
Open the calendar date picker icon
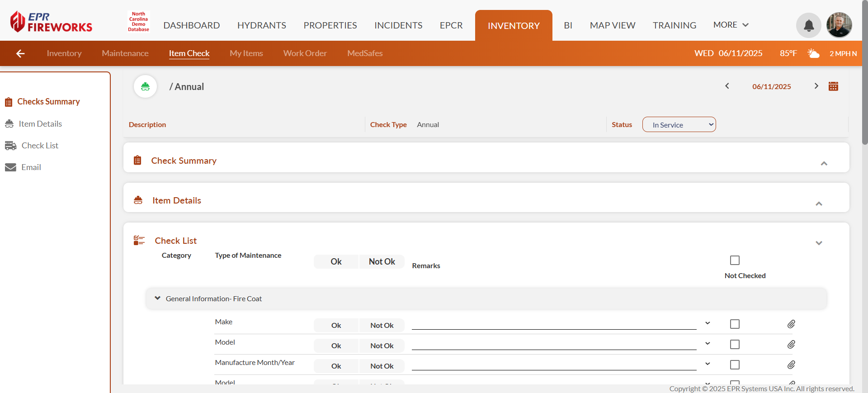833,86
